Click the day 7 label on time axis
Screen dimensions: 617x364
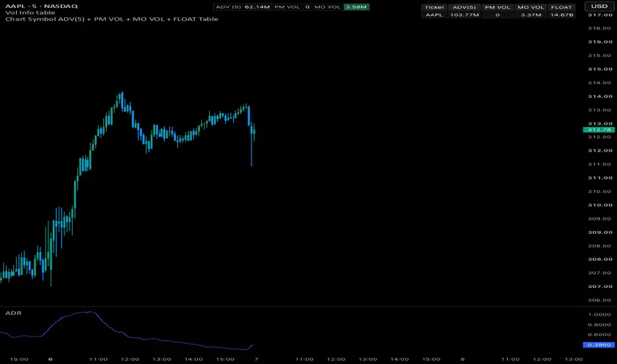pyautogui.click(x=257, y=359)
